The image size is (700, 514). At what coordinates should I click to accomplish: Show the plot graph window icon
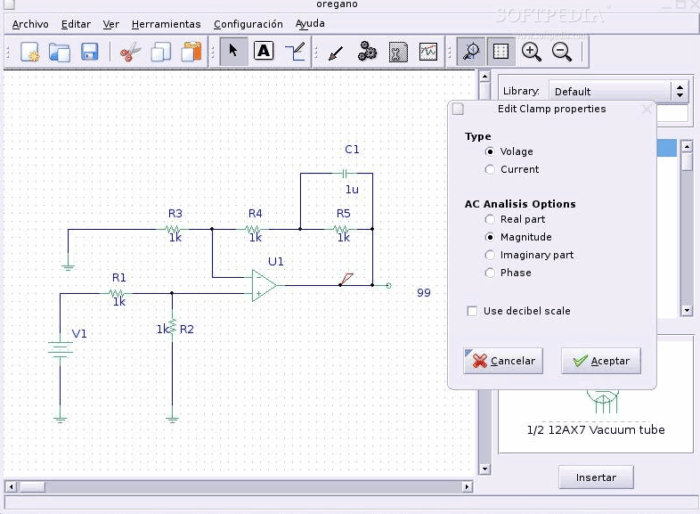(428, 52)
